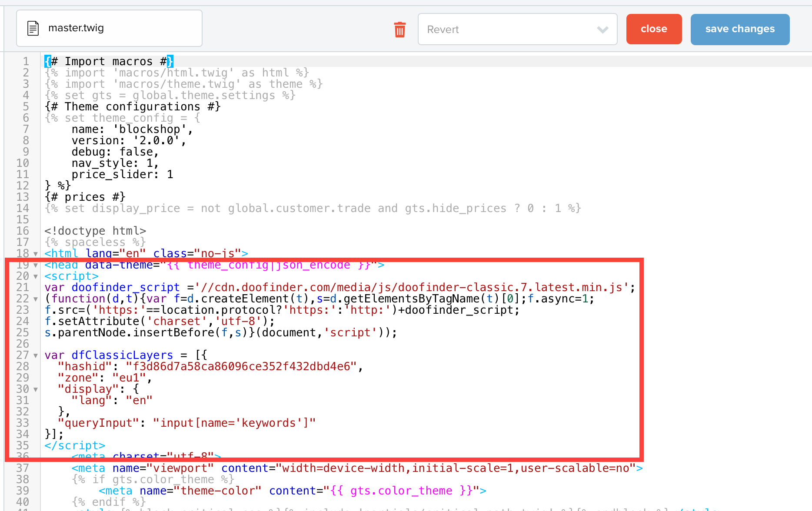Click 'macros/html.twig' import text
The height and width of the screenshot is (511, 812).
point(173,73)
